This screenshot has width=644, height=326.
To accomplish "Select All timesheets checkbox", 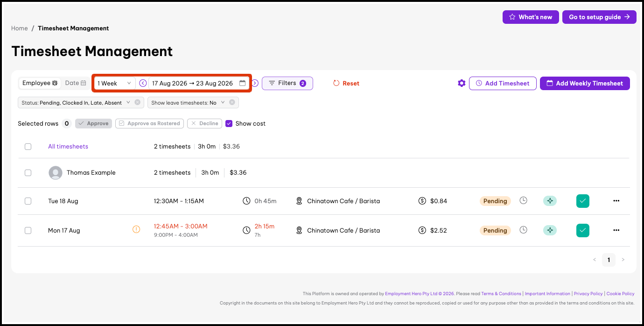I will click(x=28, y=147).
